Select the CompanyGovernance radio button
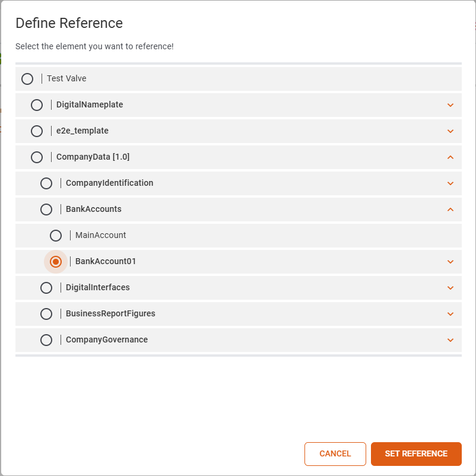The height and width of the screenshot is (476, 476). pyautogui.click(x=46, y=339)
